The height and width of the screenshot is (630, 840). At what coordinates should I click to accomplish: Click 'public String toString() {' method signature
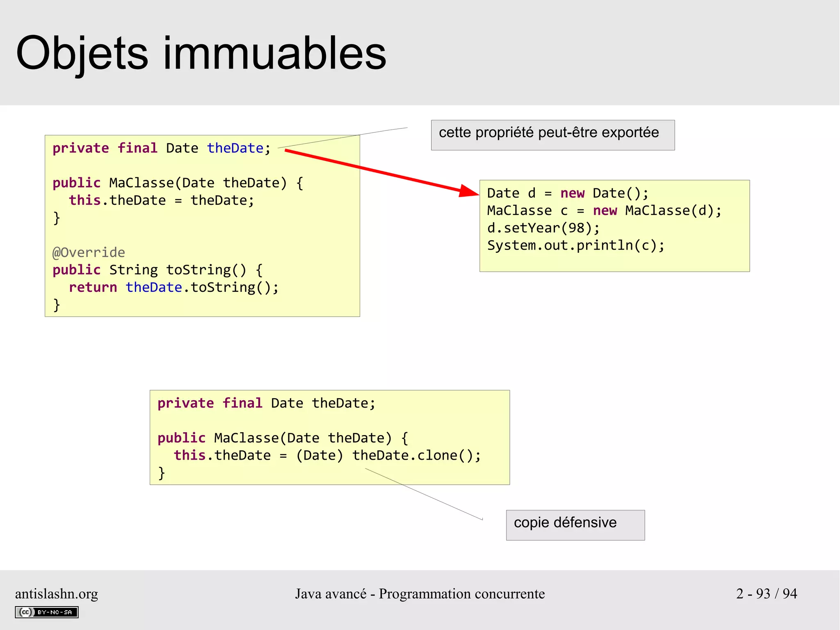coord(157,270)
